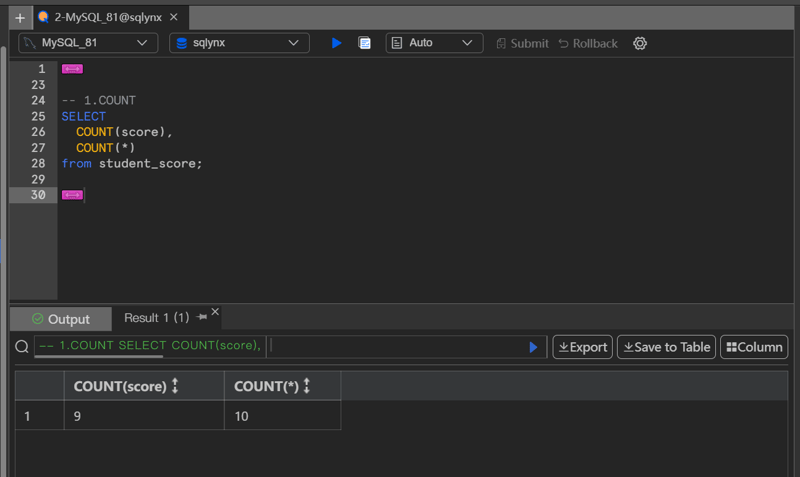Click the Rollback button
Screen dimensions: 800x477
[x=588, y=43]
